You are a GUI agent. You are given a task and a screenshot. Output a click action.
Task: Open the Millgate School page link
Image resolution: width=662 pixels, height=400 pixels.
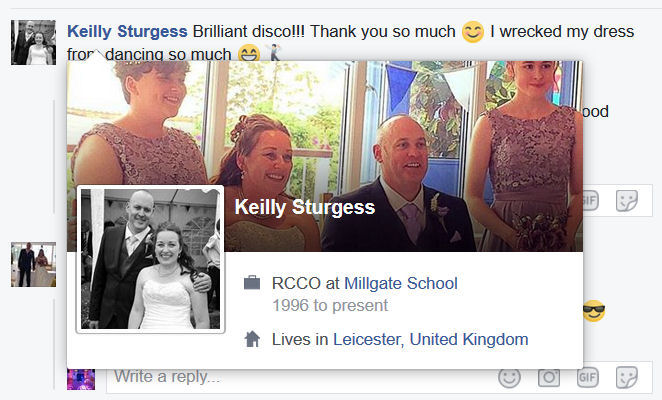[401, 283]
